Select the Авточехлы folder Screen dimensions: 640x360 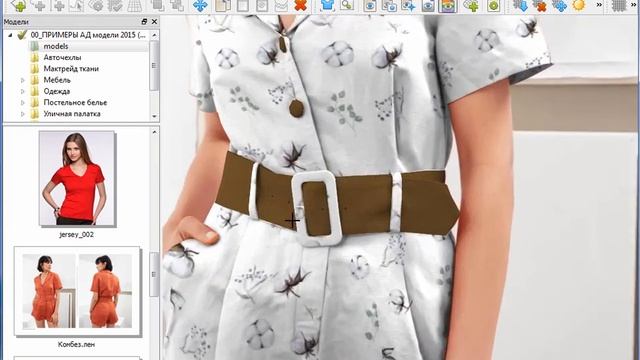click(x=62, y=58)
